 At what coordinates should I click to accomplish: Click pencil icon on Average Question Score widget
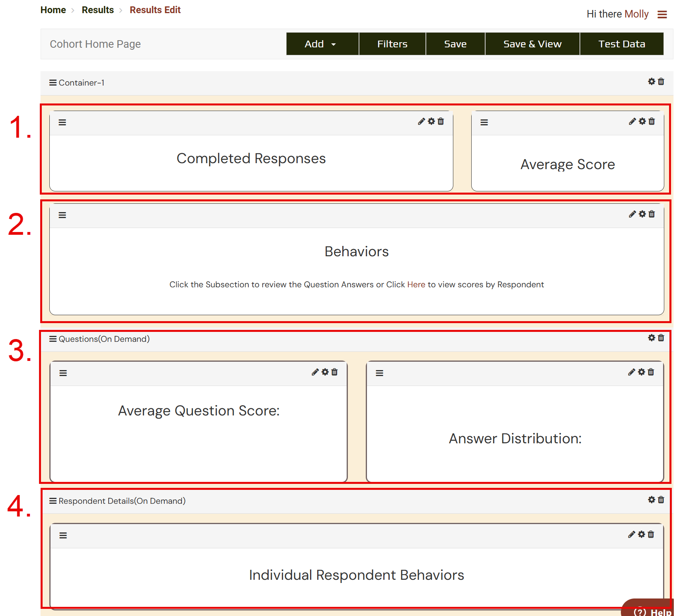pyautogui.click(x=315, y=372)
